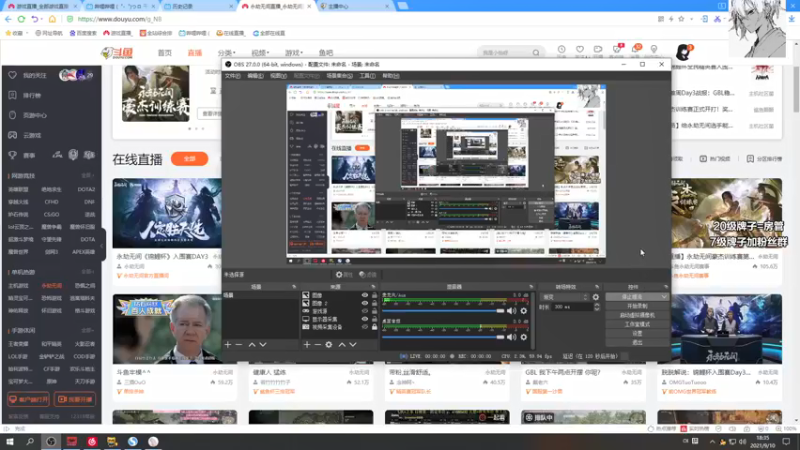This screenshot has width=800, height=450.
Task: Open scene transition settings gear icon
Action: coord(596,297)
